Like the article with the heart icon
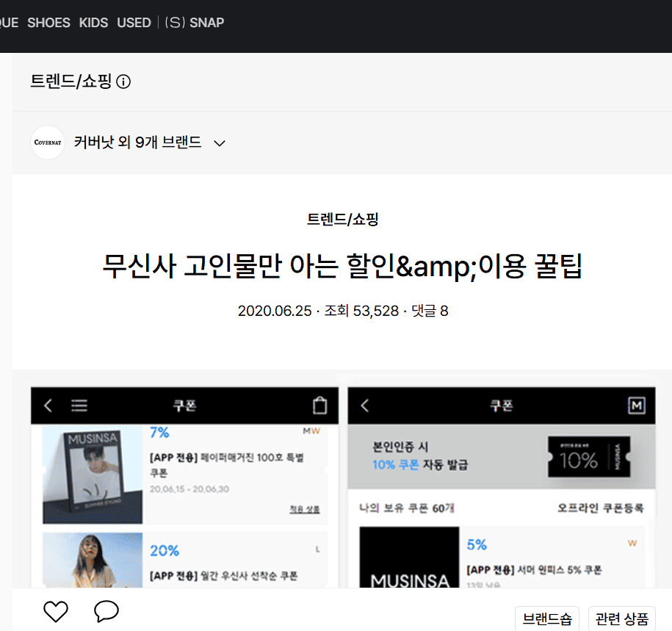 click(56, 611)
